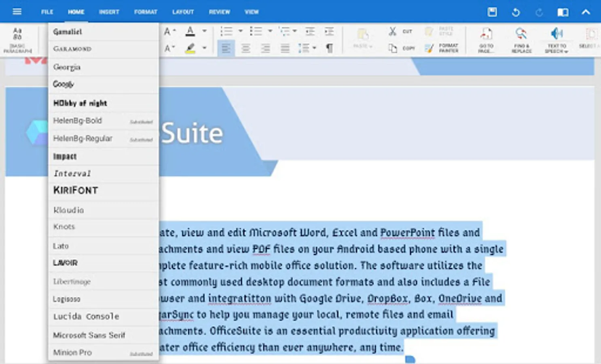
Task: Apply the yellow highlight color
Action: (x=190, y=49)
